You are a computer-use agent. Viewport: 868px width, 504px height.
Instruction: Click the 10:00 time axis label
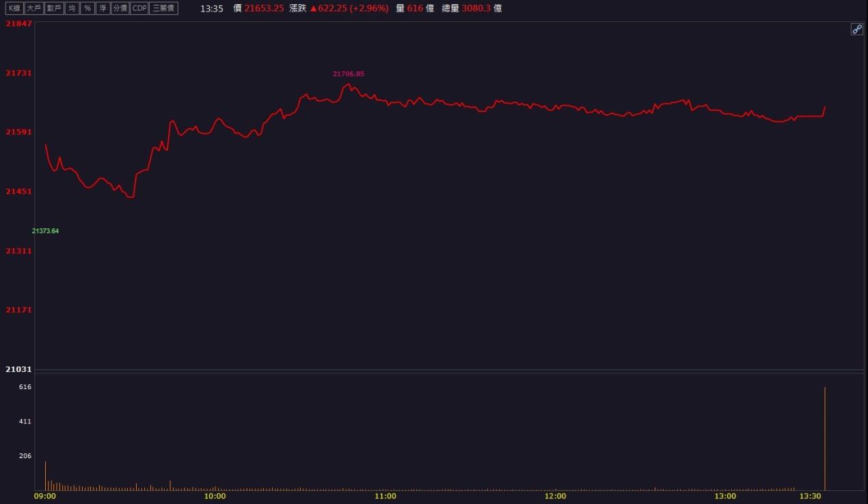click(215, 496)
